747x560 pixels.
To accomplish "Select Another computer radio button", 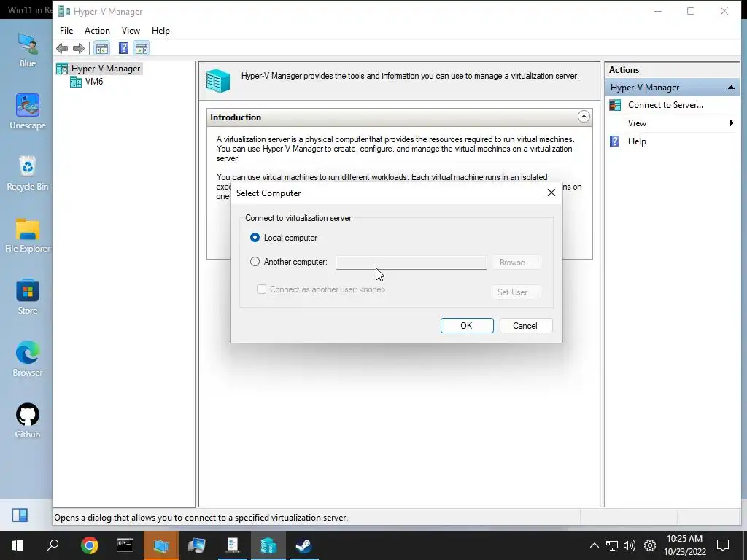I will coord(255,262).
